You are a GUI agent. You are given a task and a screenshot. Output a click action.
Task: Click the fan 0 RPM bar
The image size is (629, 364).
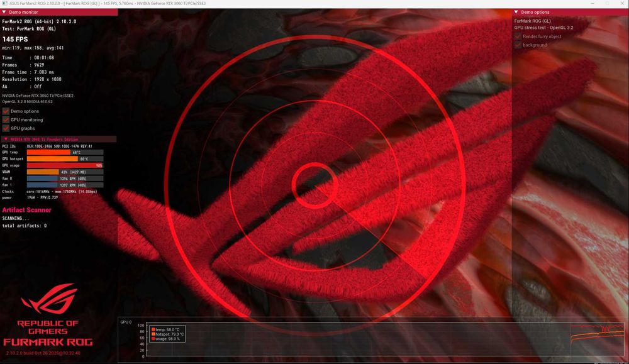(65, 179)
